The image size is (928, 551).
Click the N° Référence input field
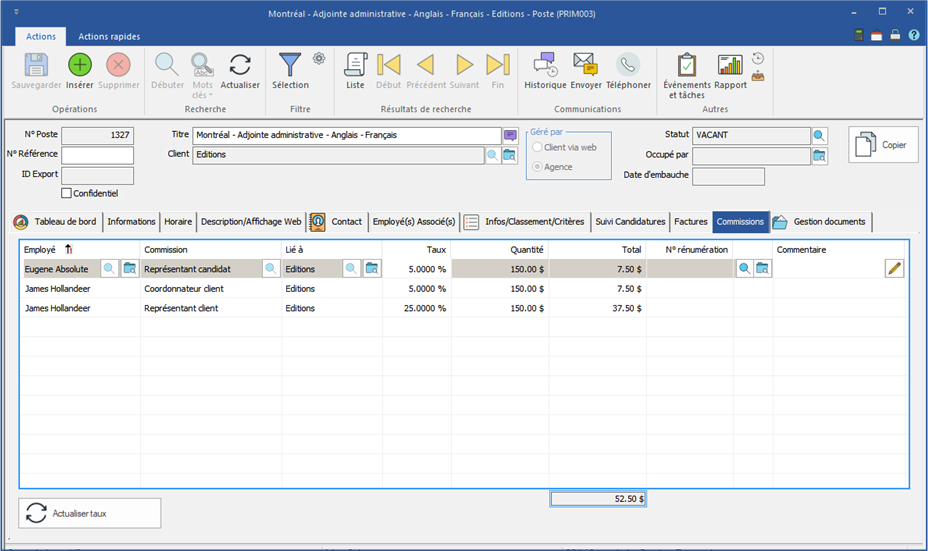[x=97, y=155]
